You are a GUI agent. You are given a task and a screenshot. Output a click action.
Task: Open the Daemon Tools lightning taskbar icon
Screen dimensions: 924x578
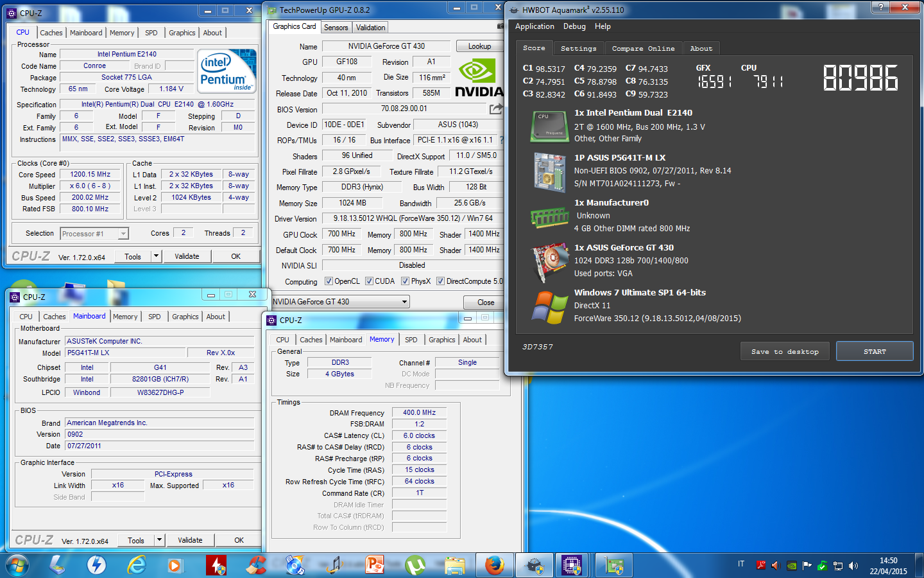[x=96, y=565]
